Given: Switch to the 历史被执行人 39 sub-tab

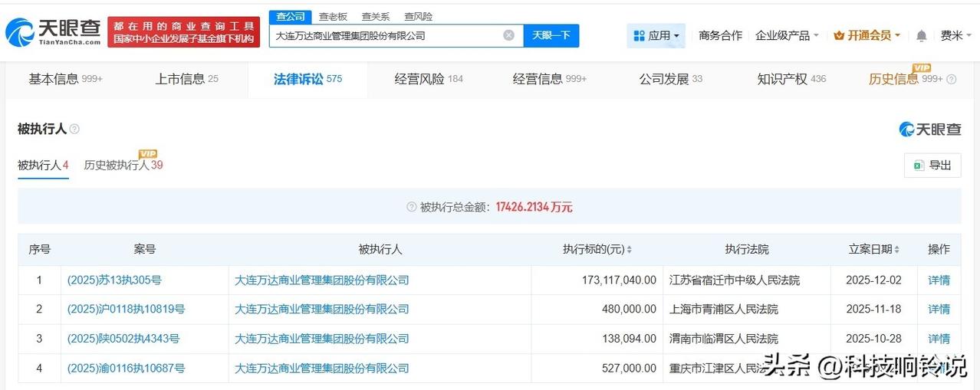Looking at the screenshot, I should (x=123, y=165).
